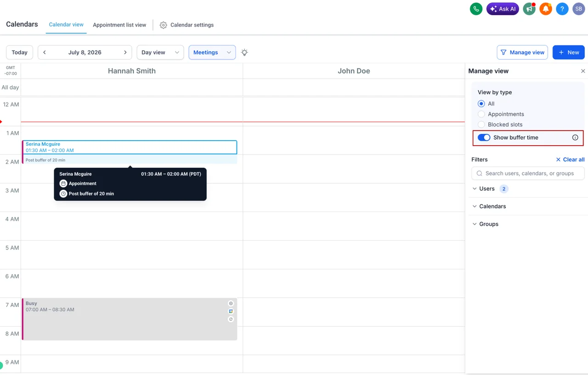Click the sync icon on Busy block
Screen dimensions: 588x375
coord(231,319)
